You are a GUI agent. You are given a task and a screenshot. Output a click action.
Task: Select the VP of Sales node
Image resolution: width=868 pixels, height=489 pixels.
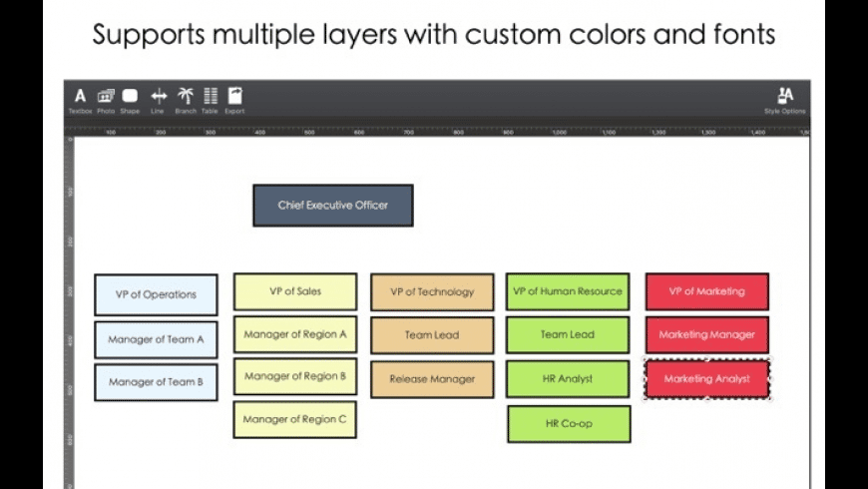pyautogui.click(x=295, y=291)
